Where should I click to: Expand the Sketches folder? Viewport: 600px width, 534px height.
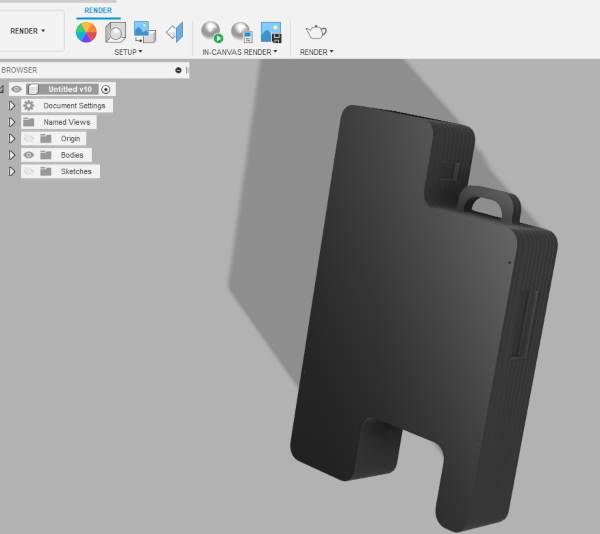12,171
